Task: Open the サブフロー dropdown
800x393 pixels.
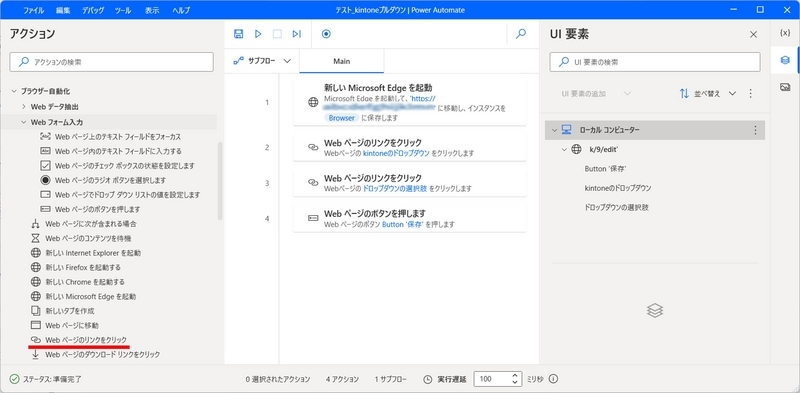Action: pos(262,61)
